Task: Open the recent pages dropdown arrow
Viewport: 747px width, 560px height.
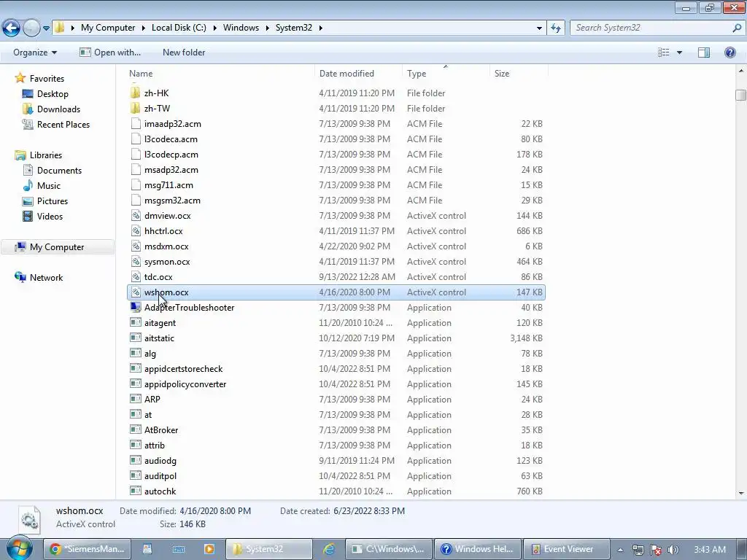Action: click(x=46, y=28)
